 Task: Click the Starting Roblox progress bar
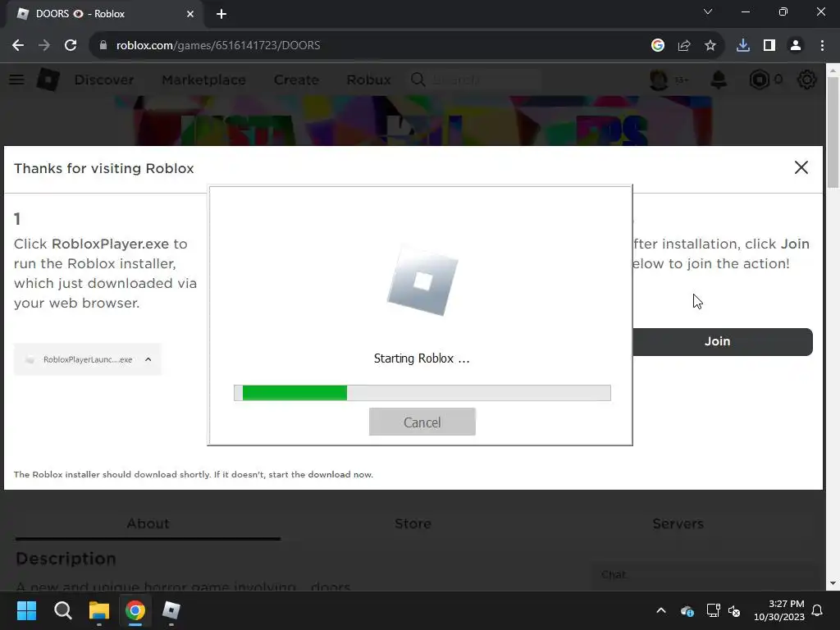pyautogui.click(x=422, y=393)
